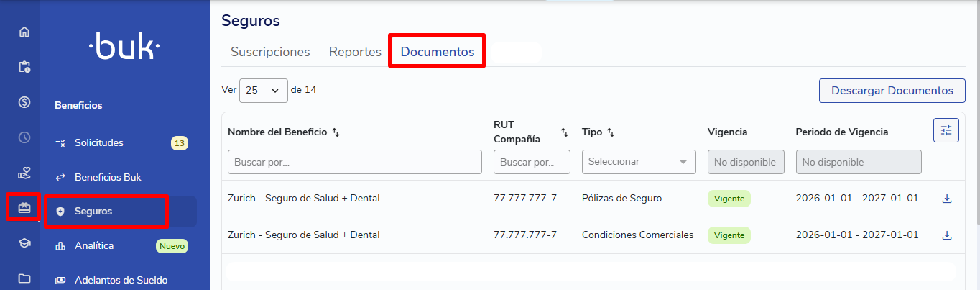Screen dimensions: 980x290
Task: Open the hand-with-heart sidebar icon
Action: (24, 173)
